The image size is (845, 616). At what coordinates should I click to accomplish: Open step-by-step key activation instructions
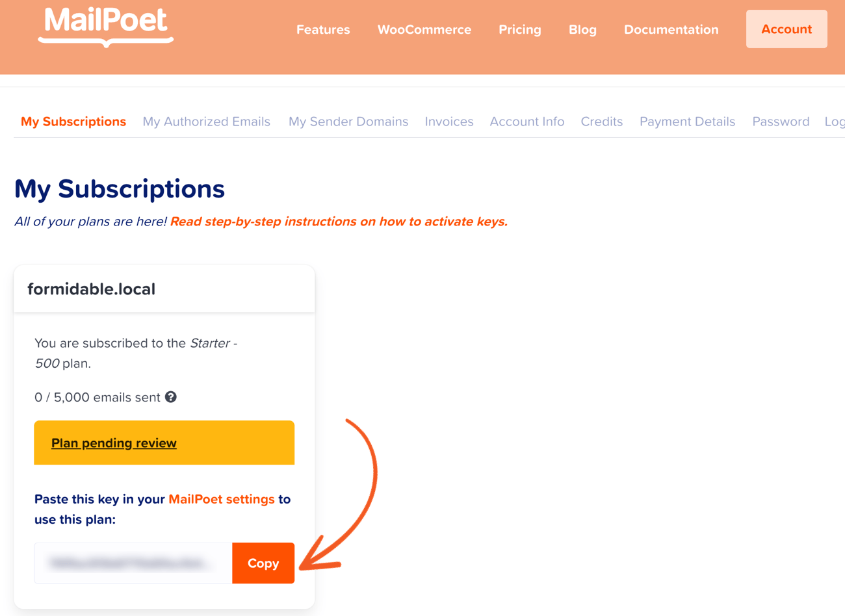tap(338, 221)
